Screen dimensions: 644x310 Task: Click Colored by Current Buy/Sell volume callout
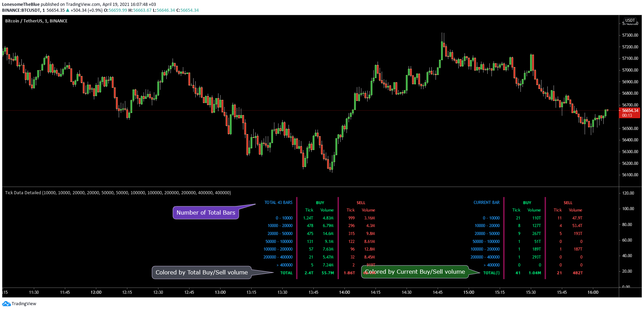(415, 272)
